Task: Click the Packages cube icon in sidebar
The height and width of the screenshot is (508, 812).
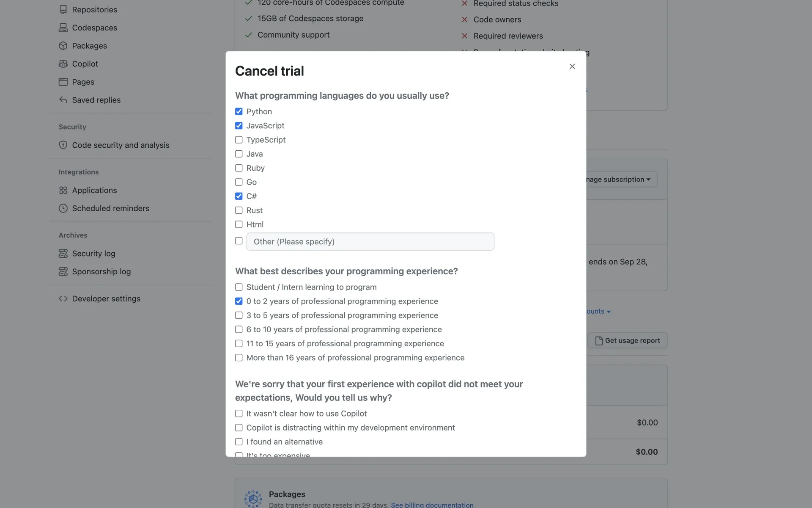Action: click(x=63, y=46)
